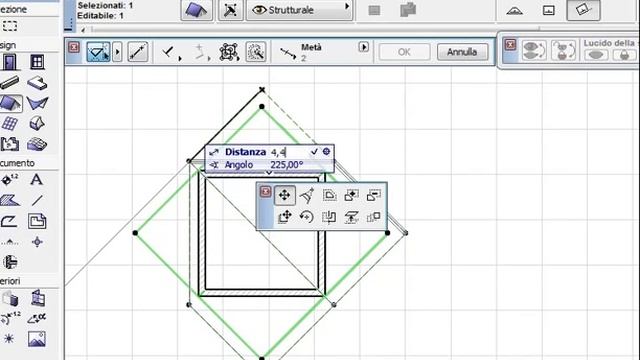
Task: Choose the roof floor plan cut view icon
Action: click(514, 11)
